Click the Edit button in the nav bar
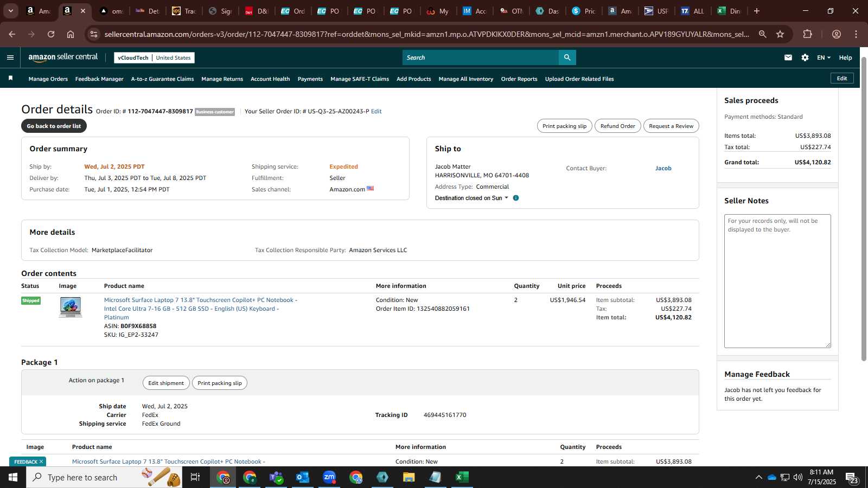Screen dimensions: 868x488 [842, 78]
